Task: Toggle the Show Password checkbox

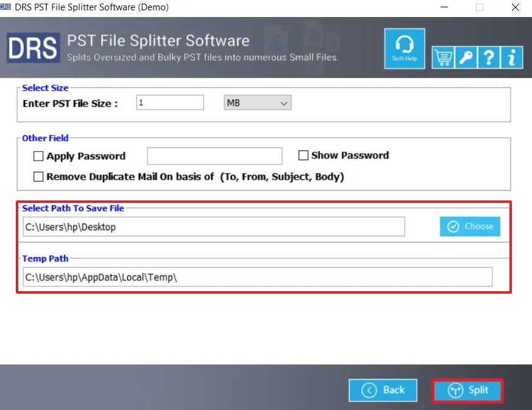Action: tap(303, 155)
